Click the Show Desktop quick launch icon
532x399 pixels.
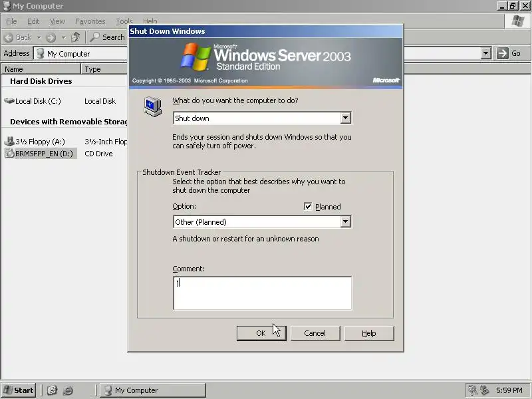53,390
